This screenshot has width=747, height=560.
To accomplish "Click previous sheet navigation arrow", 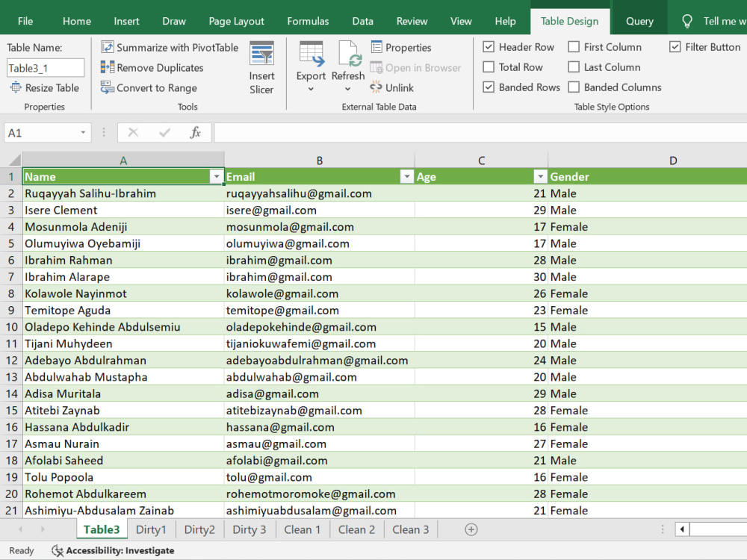I will (20, 529).
